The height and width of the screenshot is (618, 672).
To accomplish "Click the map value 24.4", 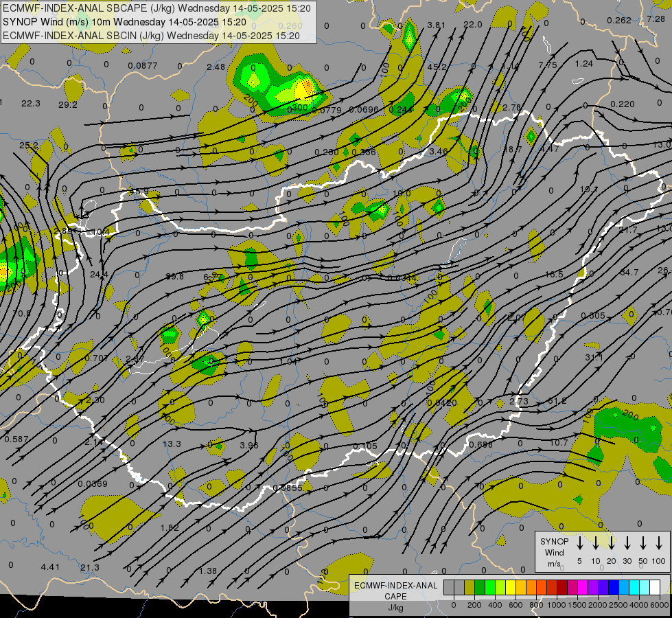I will coord(99,275).
